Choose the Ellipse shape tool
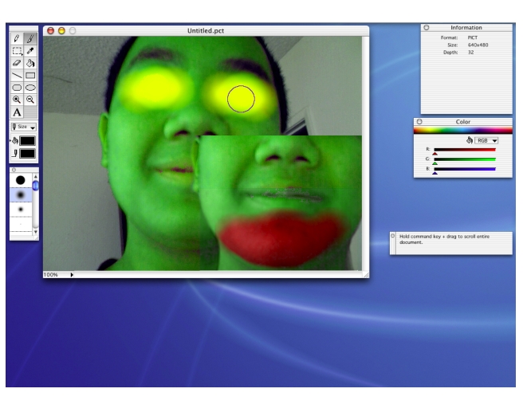Image resolution: width=527 pixels, height=420 pixels. pos(30,88)
